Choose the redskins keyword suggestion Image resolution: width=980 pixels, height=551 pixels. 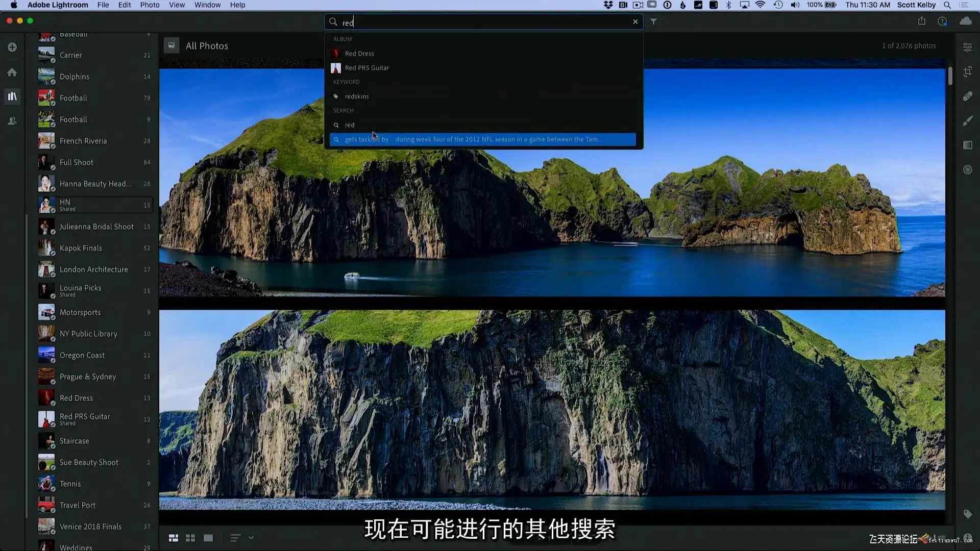483,96
